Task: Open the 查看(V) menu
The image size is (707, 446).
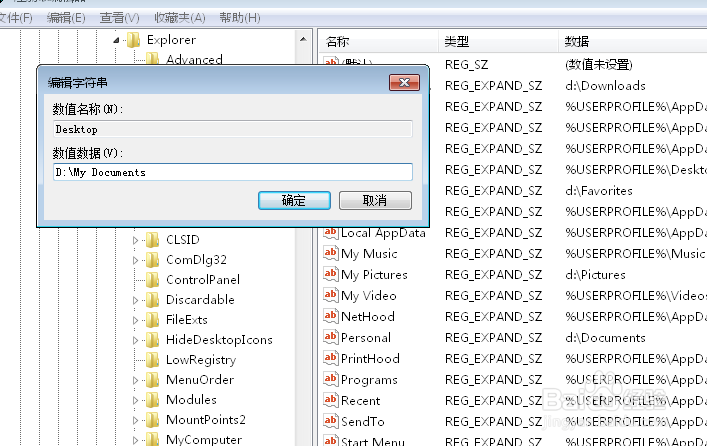Action: (x=119, y=18)
